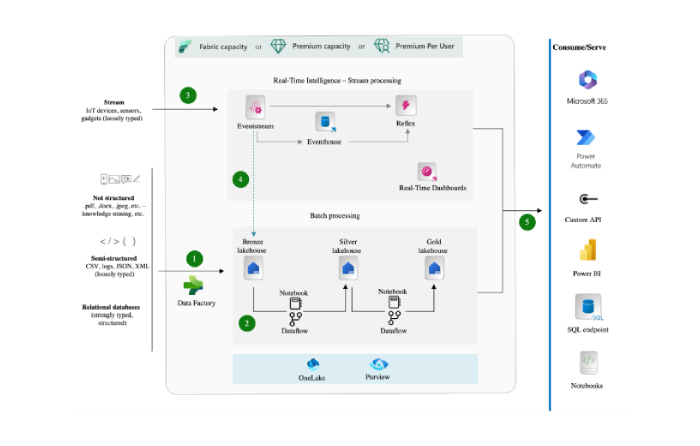Select the Bronze lakehouse icon
The height and width of the screenshot is (446, 700).
point(254,268)
